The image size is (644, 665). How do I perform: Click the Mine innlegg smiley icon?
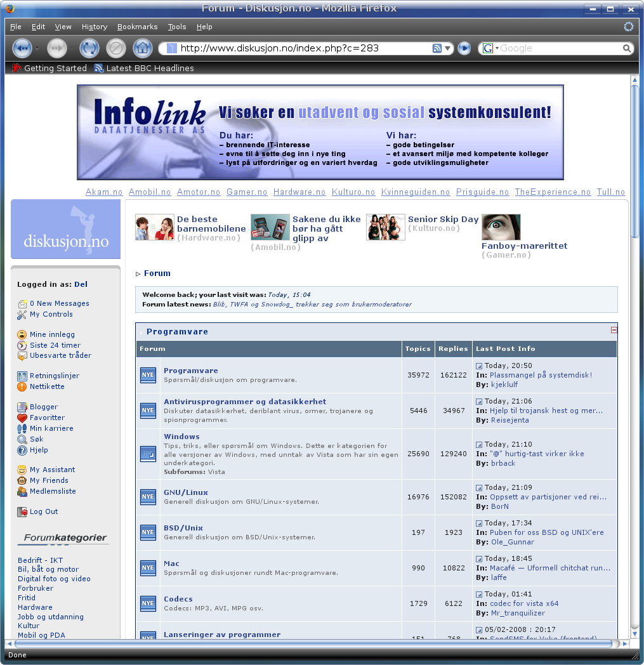tap(22, 334)
